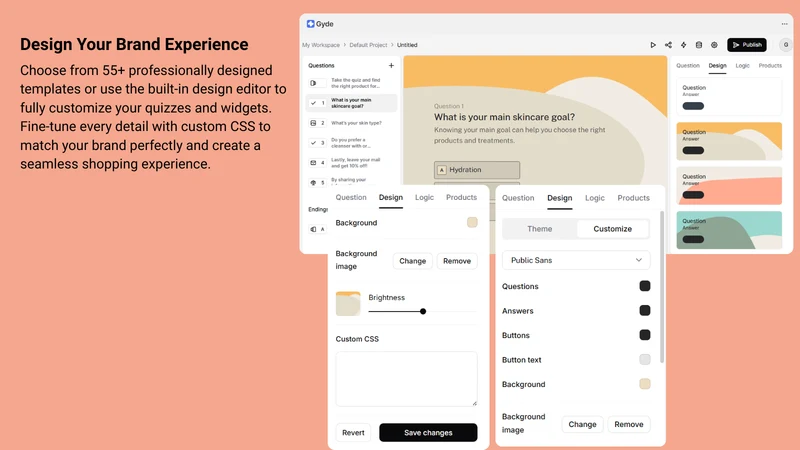Select the plain white theme thumbnail

[x=729, y=97]
